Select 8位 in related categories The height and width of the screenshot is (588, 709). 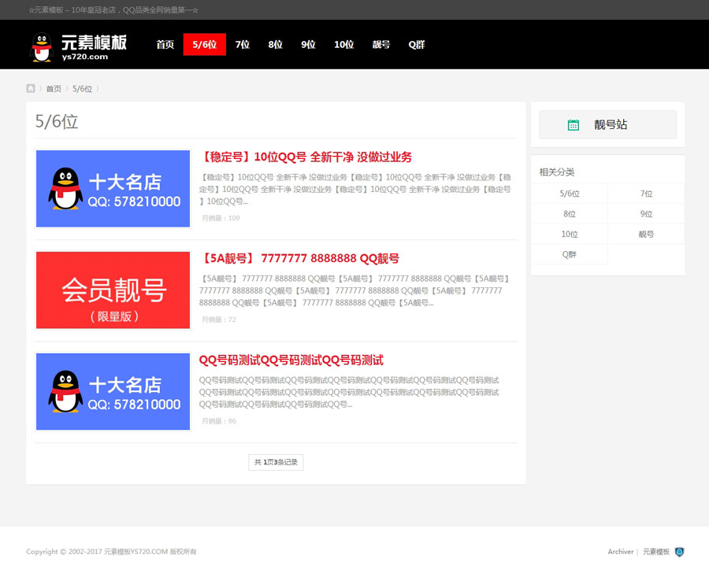[x=570, y=214]
